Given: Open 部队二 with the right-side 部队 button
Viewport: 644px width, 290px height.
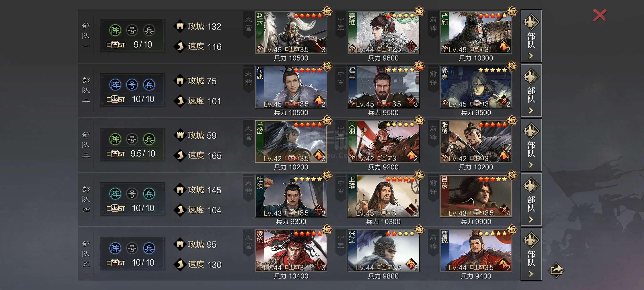Looking at the screenshot, I should click(531, 90).
